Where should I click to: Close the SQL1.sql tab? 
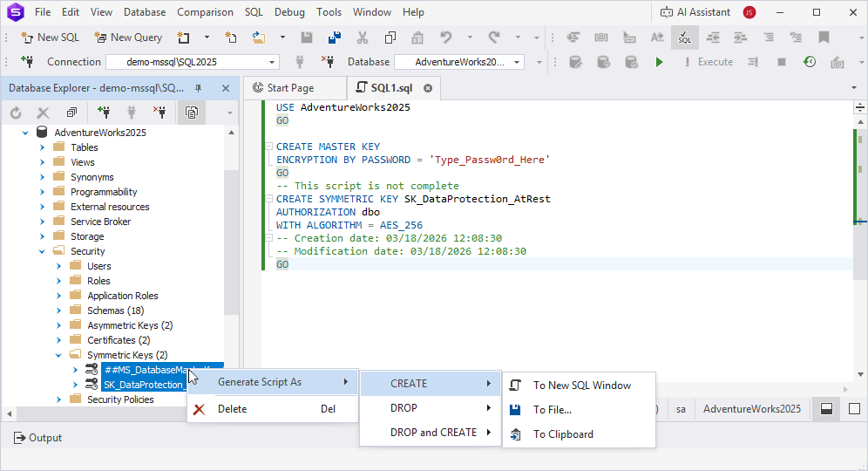(428, 88)
